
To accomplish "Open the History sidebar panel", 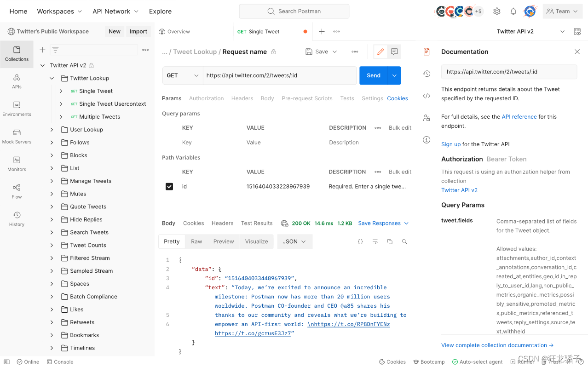I will click(x=17, y=219).
